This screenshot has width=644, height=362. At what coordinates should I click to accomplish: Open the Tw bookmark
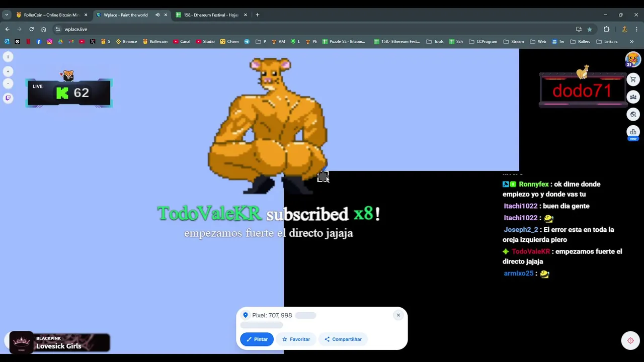558,42
